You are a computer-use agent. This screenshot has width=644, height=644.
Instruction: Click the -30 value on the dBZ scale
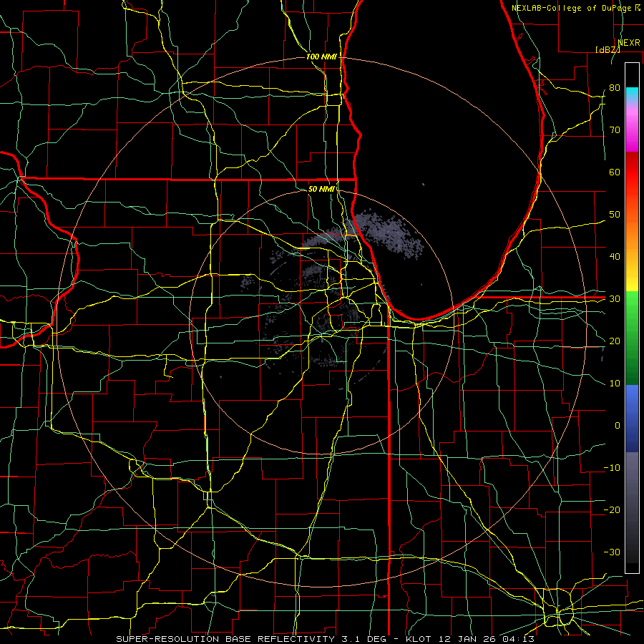612,552
